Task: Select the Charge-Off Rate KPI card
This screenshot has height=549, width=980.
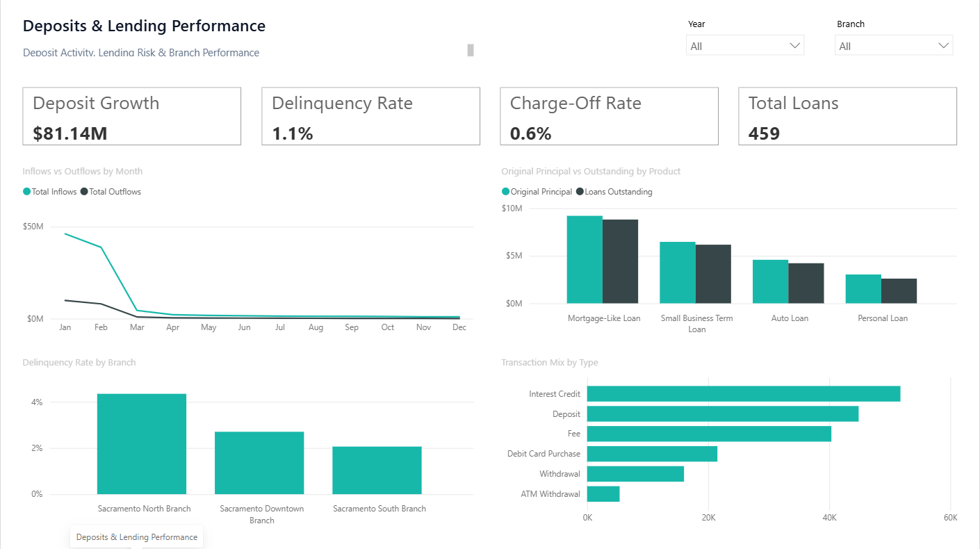Action: click(x=609, y=116)
